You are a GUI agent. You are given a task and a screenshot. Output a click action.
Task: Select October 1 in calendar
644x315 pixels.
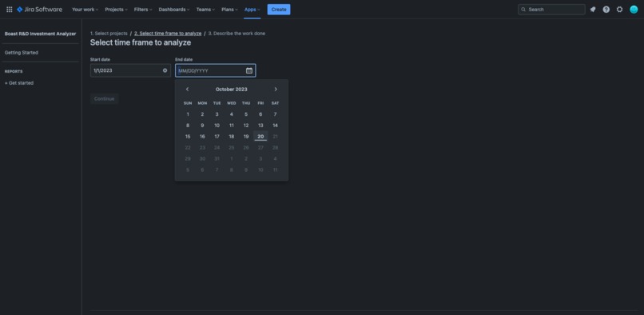(x=188, y=114)
